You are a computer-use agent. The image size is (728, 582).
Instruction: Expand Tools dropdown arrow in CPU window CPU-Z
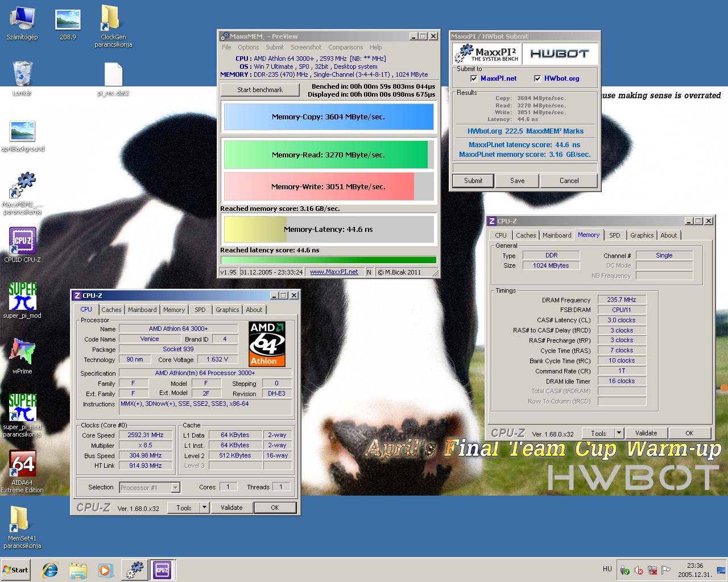205,508
